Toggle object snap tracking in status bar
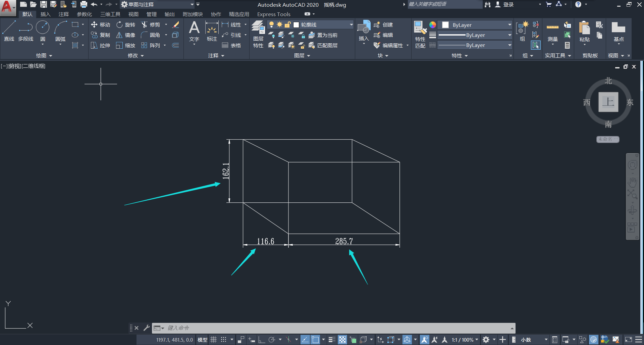 pyautogui.click(x=305, y=340)
